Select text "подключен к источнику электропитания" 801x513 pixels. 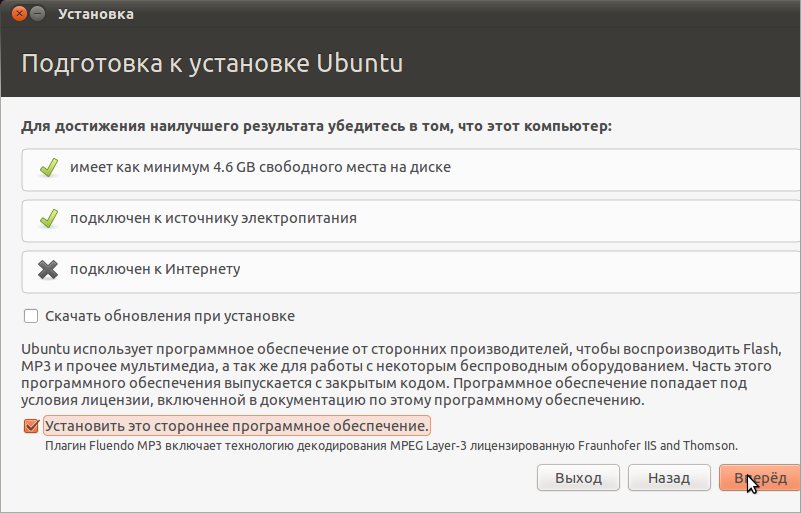[214, 218]
